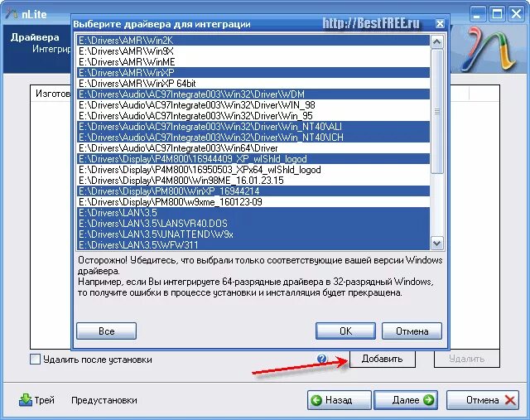Click the bottom Отмена button in the nLite window

482,400
